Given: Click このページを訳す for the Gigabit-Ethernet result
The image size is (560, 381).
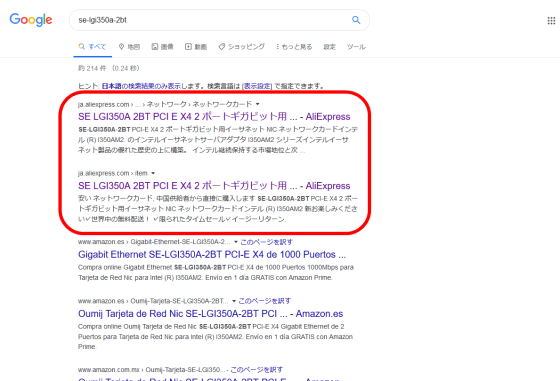Looking at the screenshot, I should 266,242.
